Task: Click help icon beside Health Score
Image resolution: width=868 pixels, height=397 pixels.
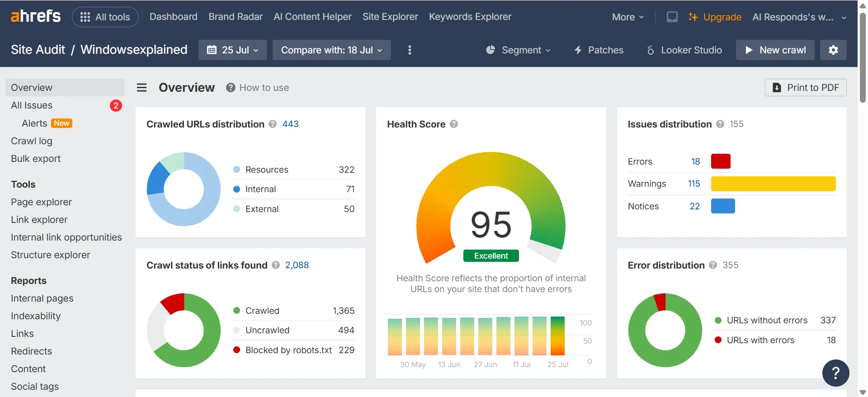Action: [454, 124]
